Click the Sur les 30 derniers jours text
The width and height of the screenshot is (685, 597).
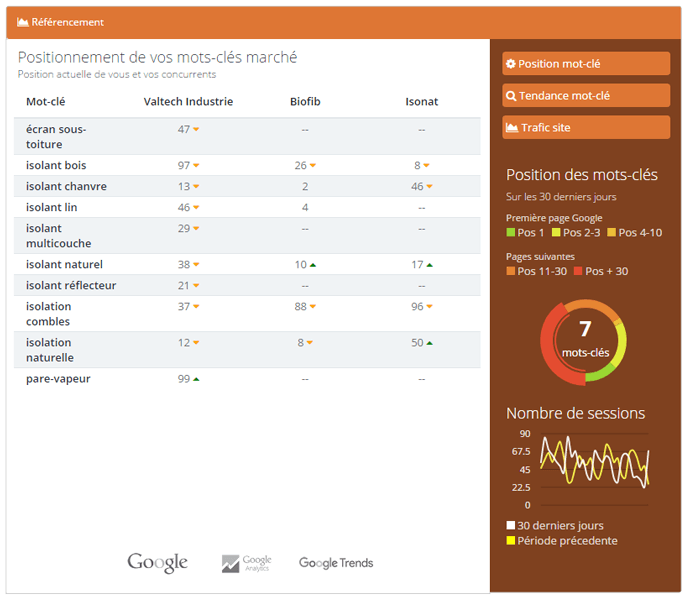561,197
